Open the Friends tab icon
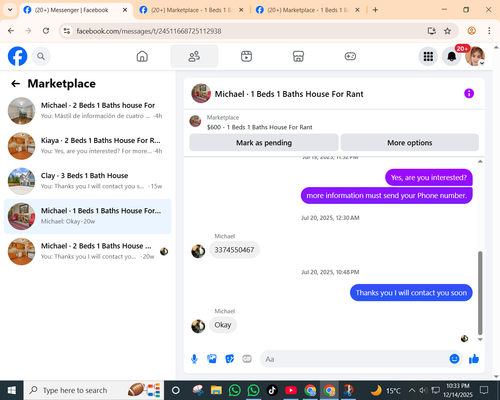500x400 pixels. 194,56
